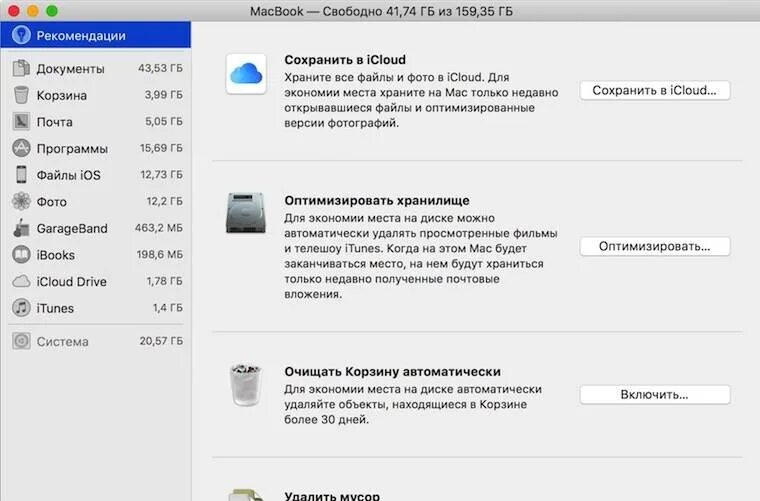Click the 43,53 ГБ size value

click(x=160, y=68)
